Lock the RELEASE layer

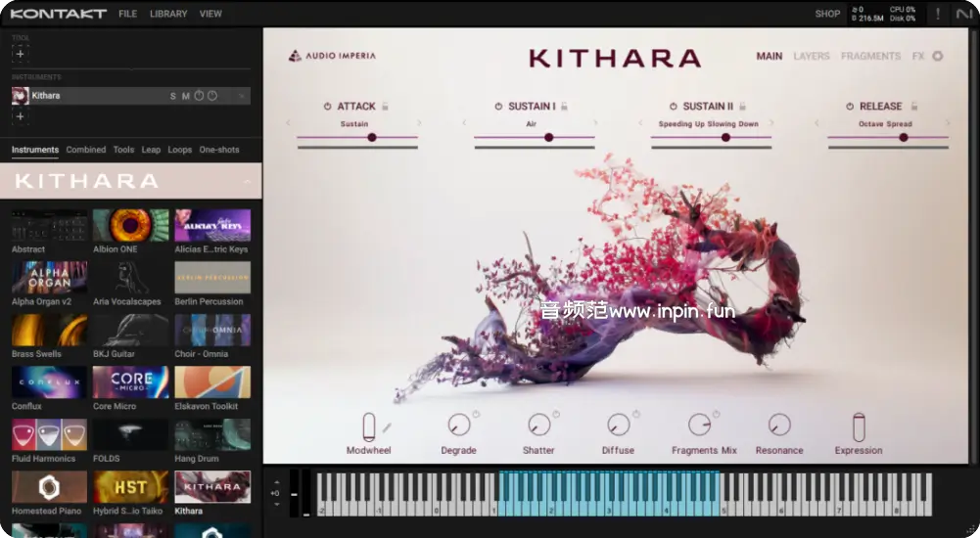pyautogui.click(x=913, y=106)
